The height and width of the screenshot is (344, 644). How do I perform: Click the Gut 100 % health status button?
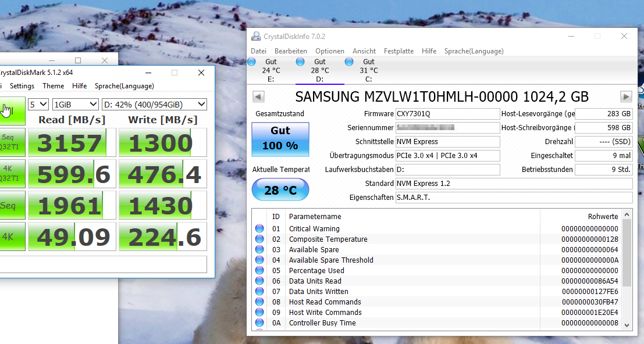(280, 139)
